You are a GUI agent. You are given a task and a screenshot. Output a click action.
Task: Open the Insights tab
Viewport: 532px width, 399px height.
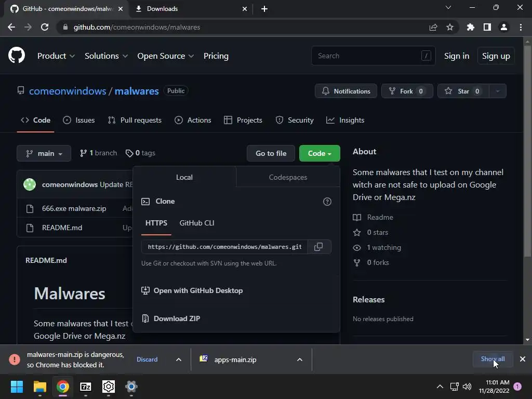[345, 120]
